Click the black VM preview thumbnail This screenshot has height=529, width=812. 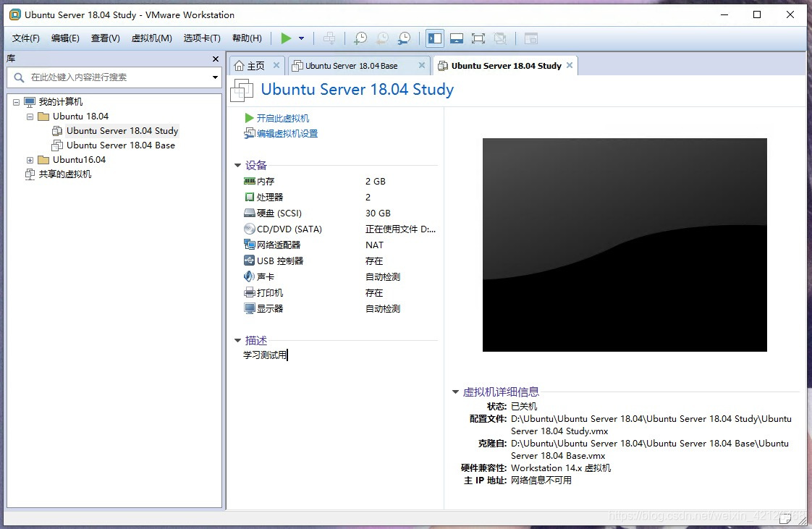pyautogui.click(x=625, y=245)
